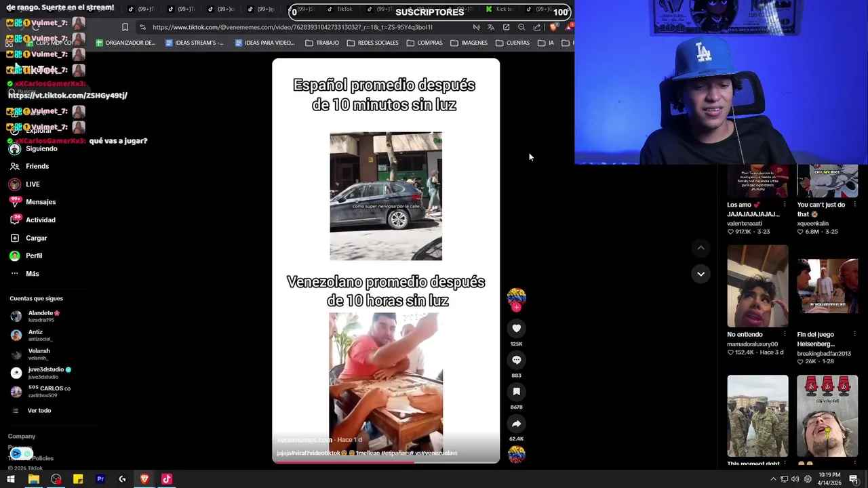Viewport: 868px width, 488px height.
Task: Open OBS Studio from the taskbar
Action: point(56,479)
